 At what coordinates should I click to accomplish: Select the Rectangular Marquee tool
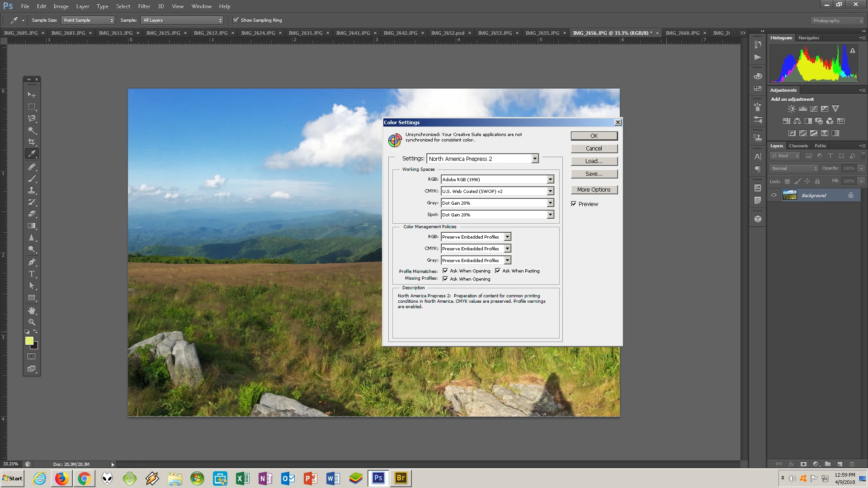click(32, 107)
